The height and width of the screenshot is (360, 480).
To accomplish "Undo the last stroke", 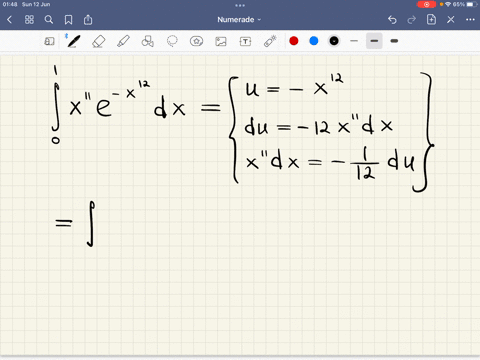I will [392, 20].
